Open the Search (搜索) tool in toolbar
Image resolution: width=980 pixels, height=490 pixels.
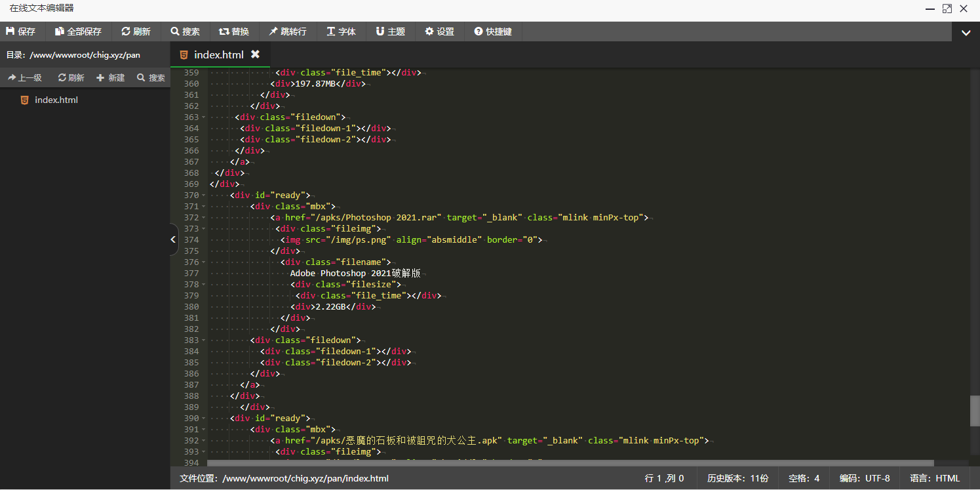[185, 31]
